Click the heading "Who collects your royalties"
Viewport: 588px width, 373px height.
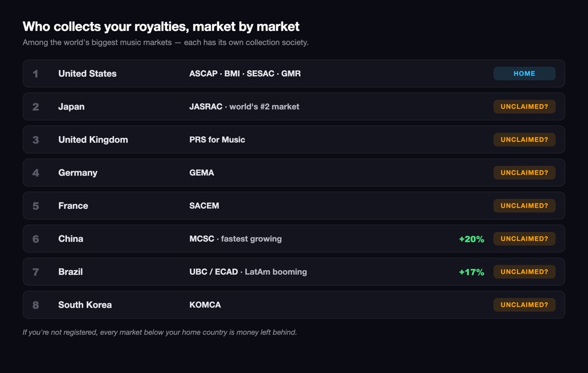[x=161, y=27]
